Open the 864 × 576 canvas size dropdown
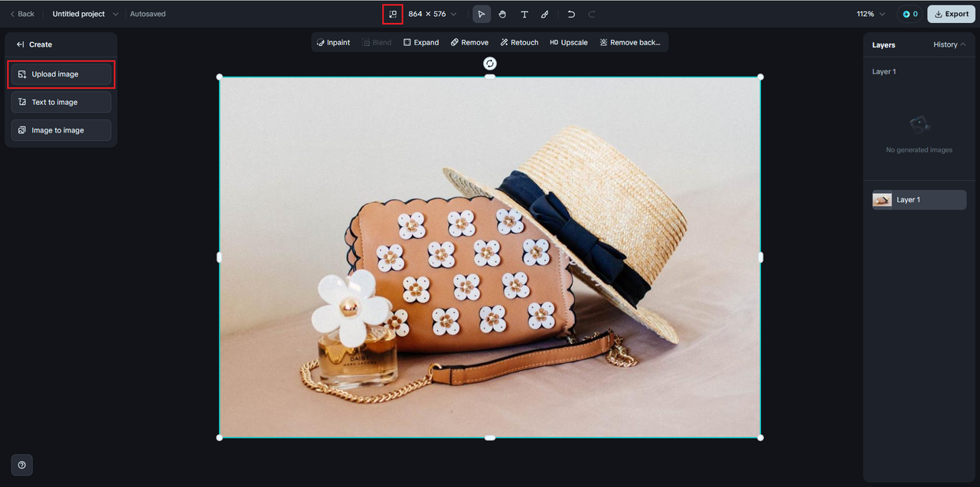This screenshot has height=487, width=980. point(432,14)
